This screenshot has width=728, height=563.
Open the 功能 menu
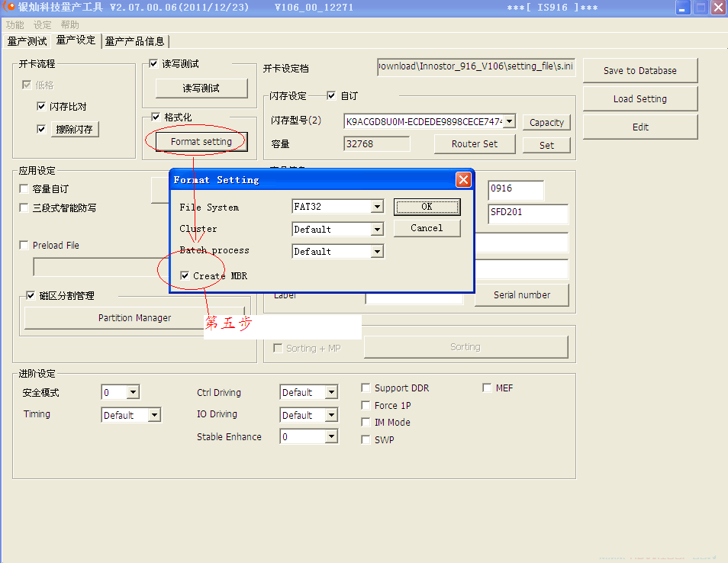pos(14,25)
